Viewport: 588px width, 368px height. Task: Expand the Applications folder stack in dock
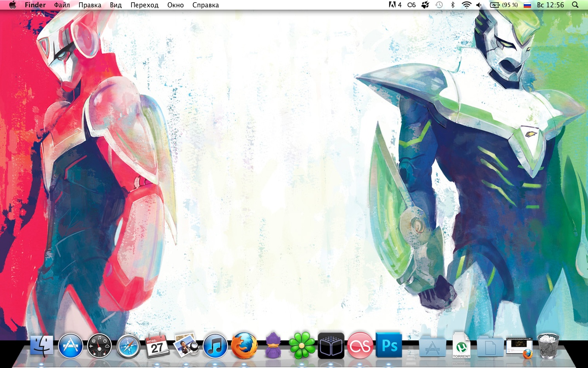[x=432, y=346]
